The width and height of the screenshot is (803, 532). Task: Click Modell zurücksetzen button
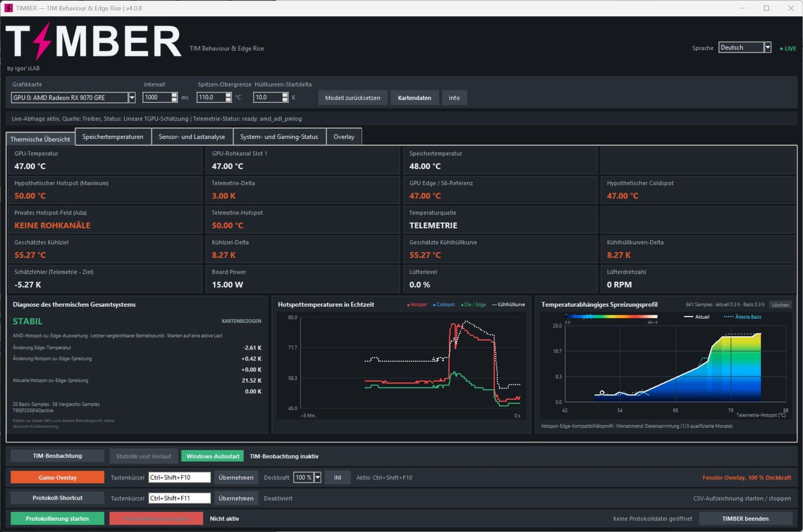click(x=353, y=98)
